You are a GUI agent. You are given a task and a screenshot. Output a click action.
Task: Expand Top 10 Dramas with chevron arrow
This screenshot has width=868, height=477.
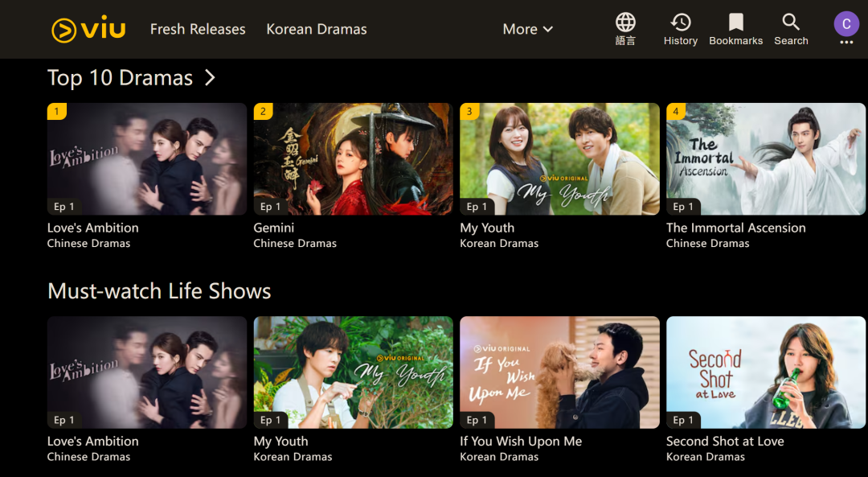tap(210, 77)
